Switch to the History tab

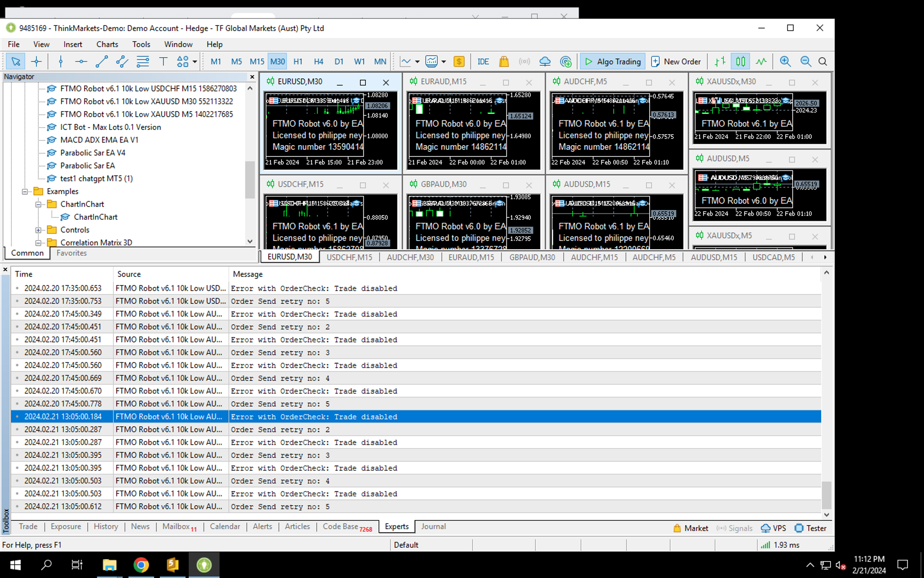pyautogui.click(x=106, y=526)
